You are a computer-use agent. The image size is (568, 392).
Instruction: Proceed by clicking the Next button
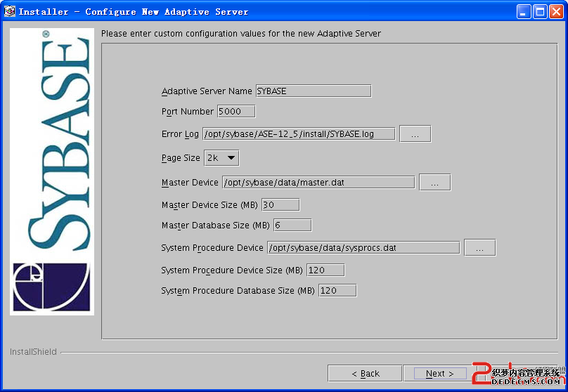coord(439,374)
